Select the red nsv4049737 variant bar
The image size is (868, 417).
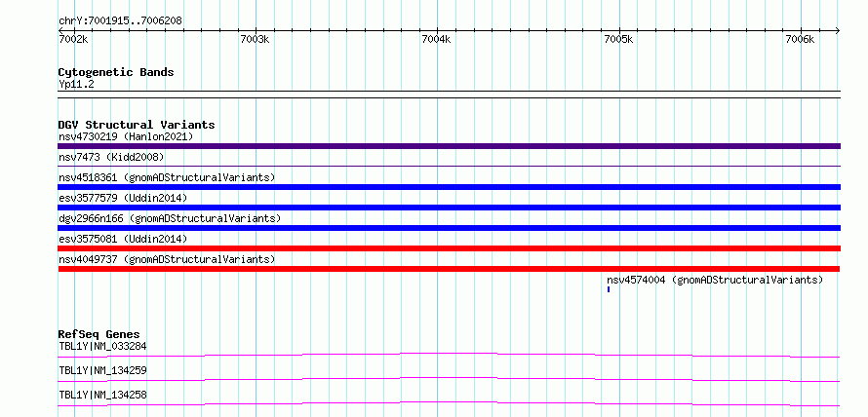[449, 269]
